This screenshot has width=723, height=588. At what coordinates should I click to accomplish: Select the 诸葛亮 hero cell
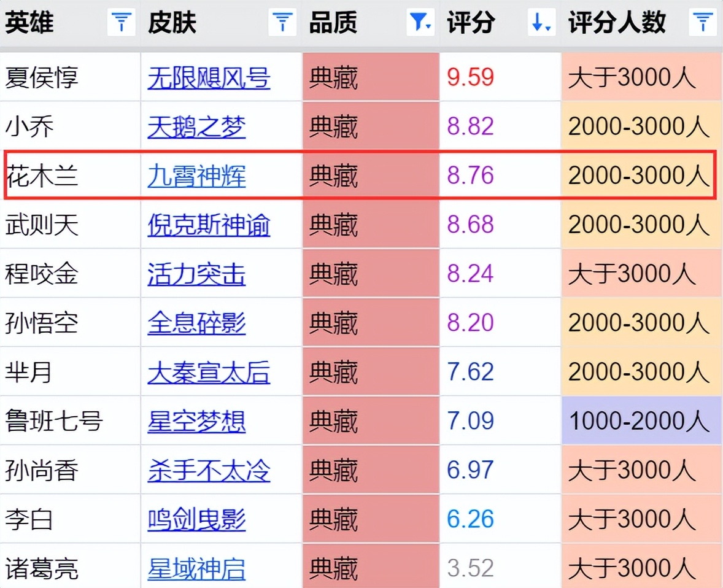click(70, 567)
